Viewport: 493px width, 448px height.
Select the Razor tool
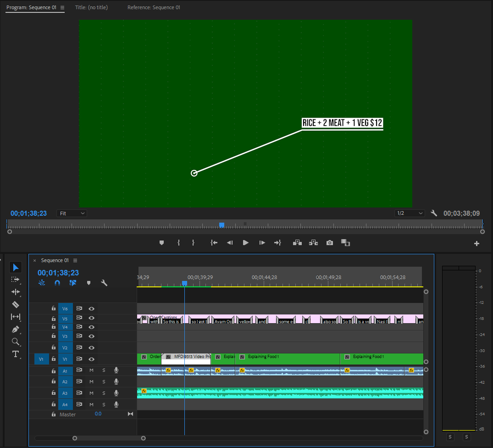16,304
